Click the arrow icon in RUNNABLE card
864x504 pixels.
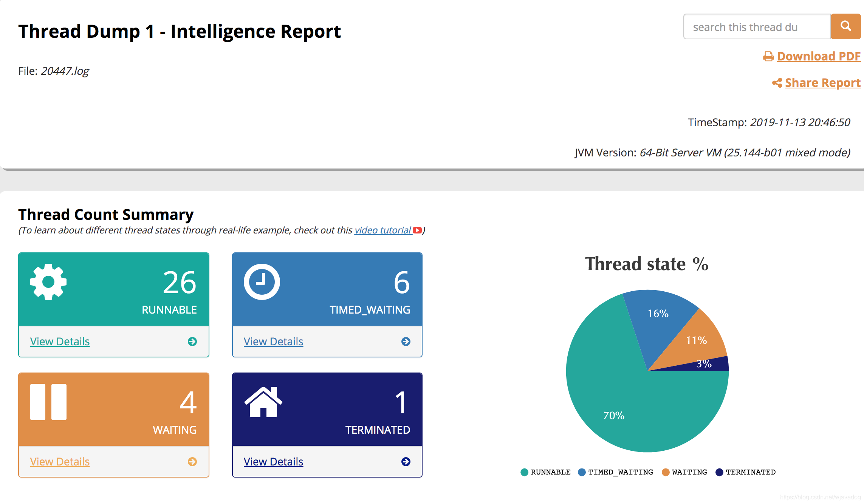point(192,342)
